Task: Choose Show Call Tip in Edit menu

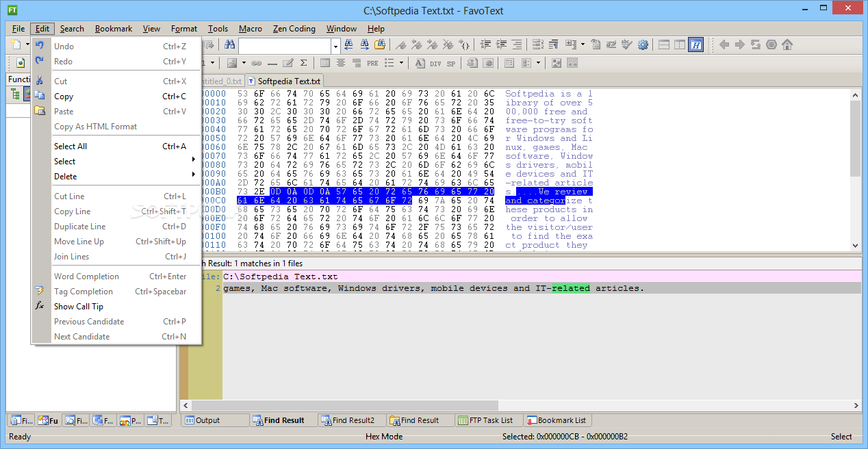Action: pyautogui.click(x=116, y=306)
